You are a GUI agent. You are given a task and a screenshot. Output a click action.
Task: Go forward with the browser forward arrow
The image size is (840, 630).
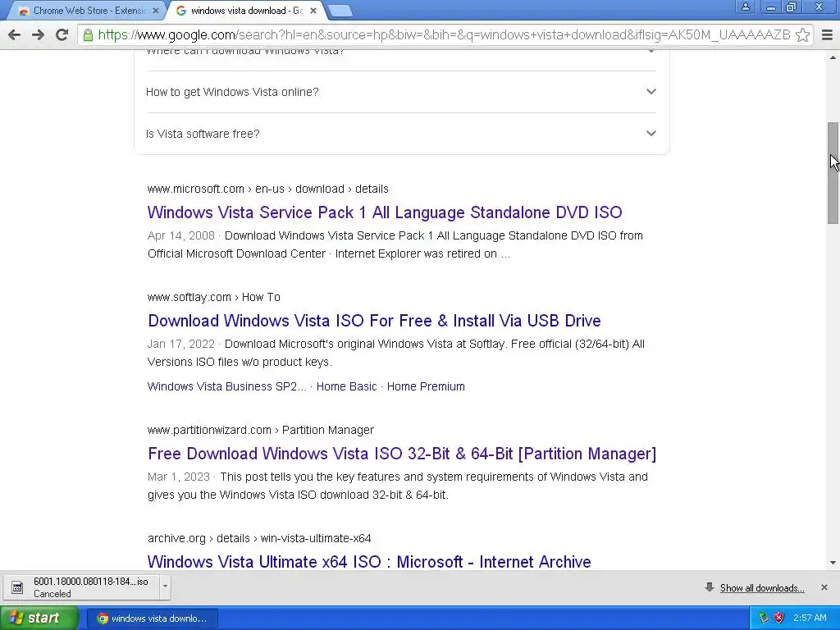click(x=38, y=34)
